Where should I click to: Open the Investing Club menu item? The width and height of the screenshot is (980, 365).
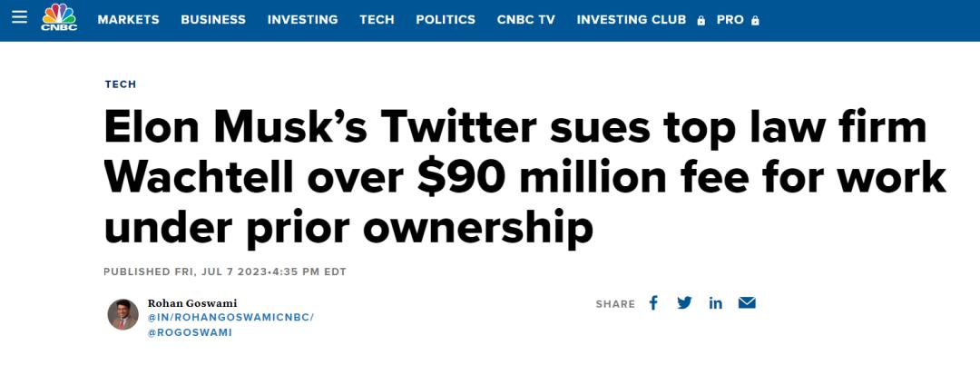[x=633, y=19]
